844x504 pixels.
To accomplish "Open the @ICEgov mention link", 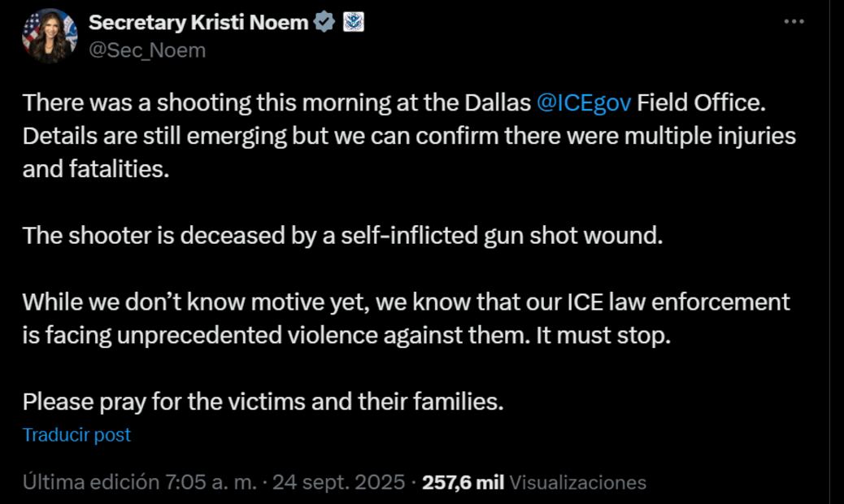I will (584, 104).
